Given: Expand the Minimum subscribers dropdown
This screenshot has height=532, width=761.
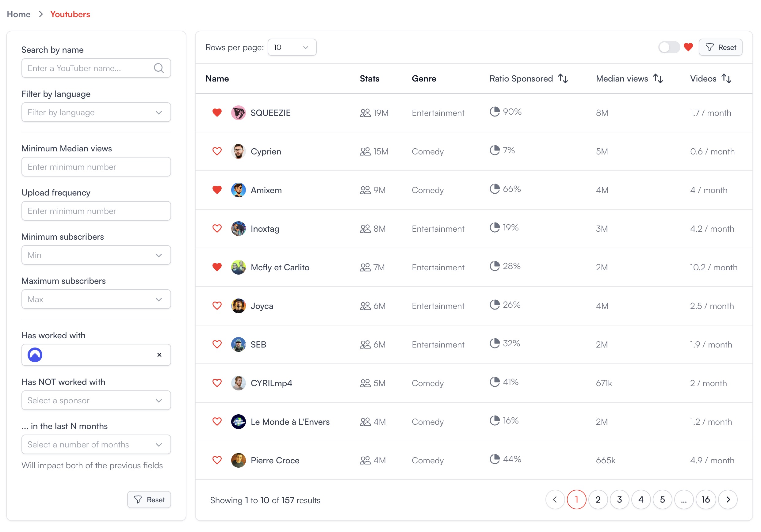Looking at the screenshot, I should [x=96, y=255].
